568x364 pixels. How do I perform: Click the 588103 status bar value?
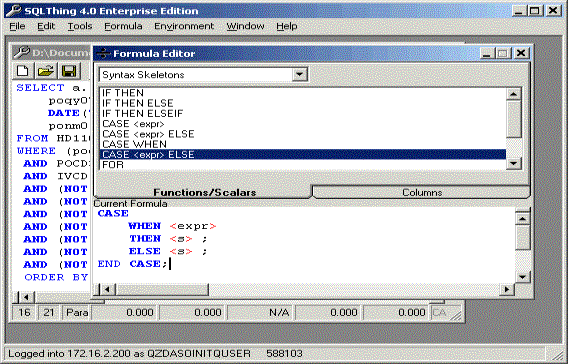pyautogui.click(x=284, y=353)
